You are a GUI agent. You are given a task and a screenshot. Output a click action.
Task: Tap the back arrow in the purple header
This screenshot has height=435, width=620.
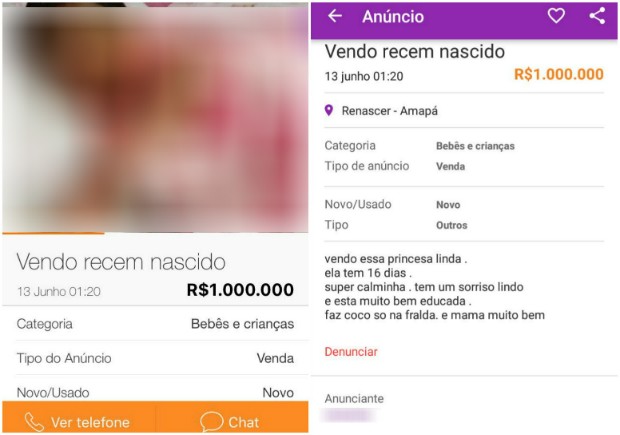(x=335, y=16)
